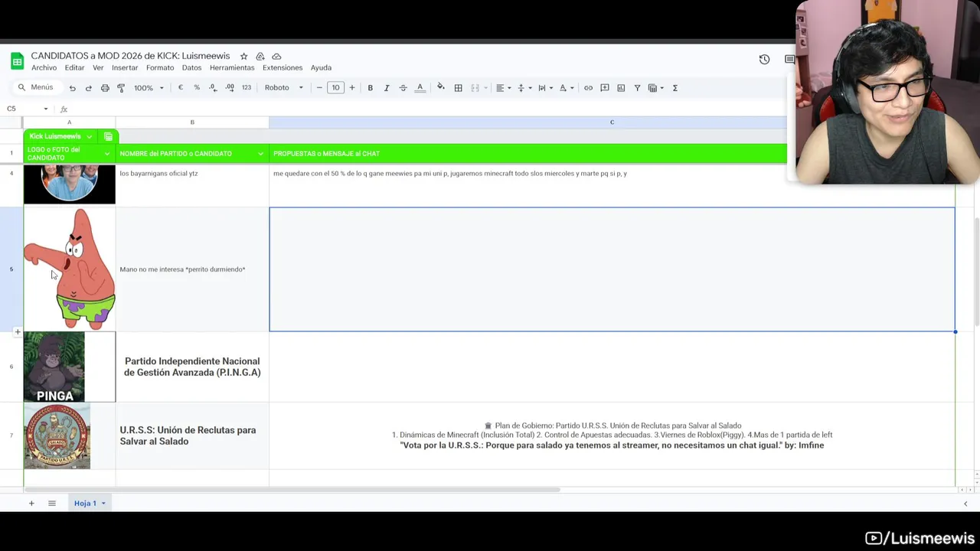Click the table options icon beside Kick Luismeewis

coord(108,136)
